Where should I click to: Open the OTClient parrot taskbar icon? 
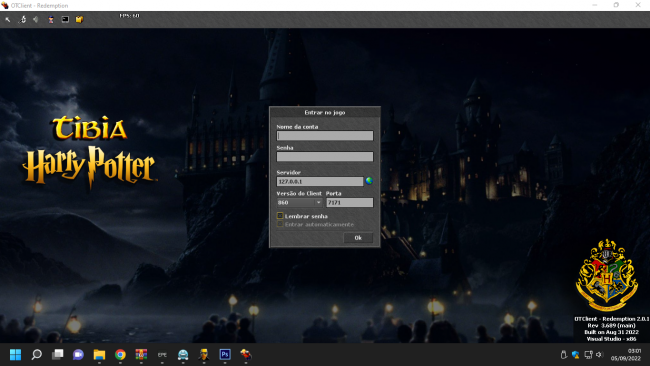point(245,354)
